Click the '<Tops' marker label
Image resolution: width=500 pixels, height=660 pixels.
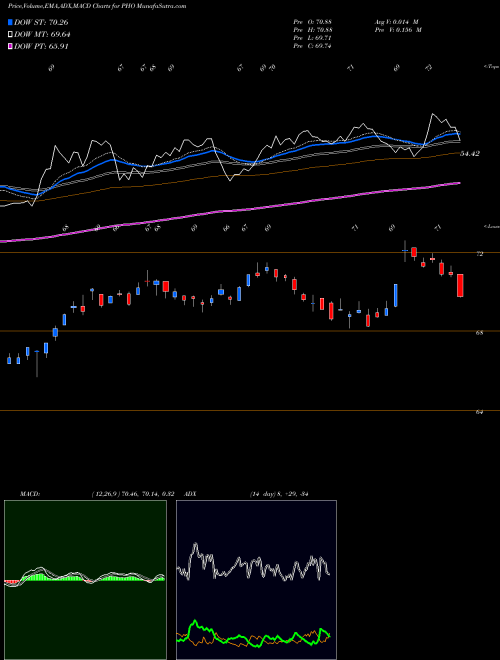click(492, 67)
